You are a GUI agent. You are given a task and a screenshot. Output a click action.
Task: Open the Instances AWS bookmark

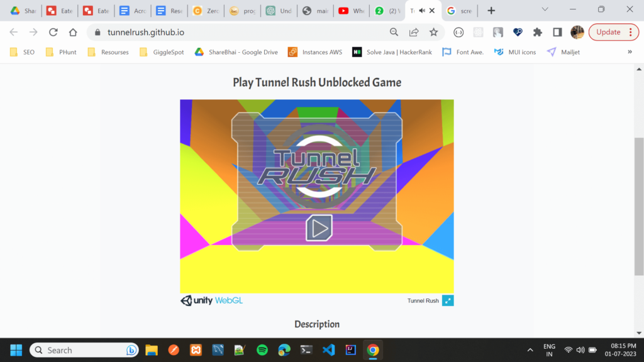(x=316, y=52)
